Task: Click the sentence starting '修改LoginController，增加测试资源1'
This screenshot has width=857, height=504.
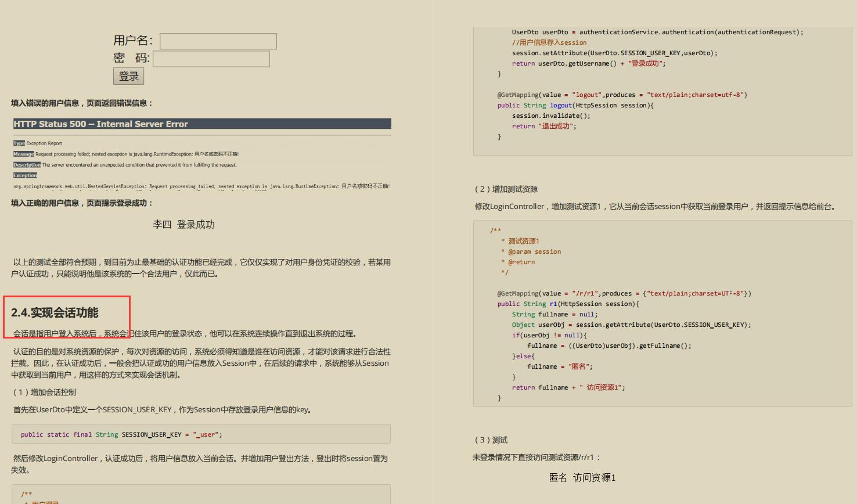Action: point(656,207)
